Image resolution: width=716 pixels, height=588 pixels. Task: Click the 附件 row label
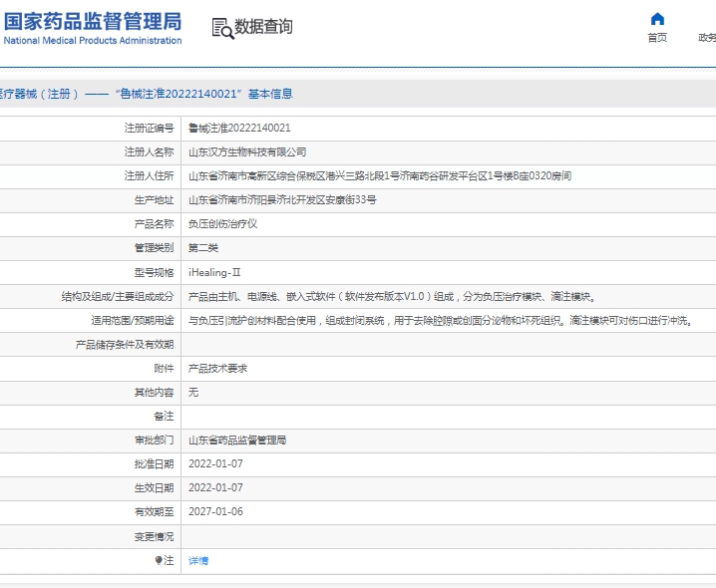(164, 369)
